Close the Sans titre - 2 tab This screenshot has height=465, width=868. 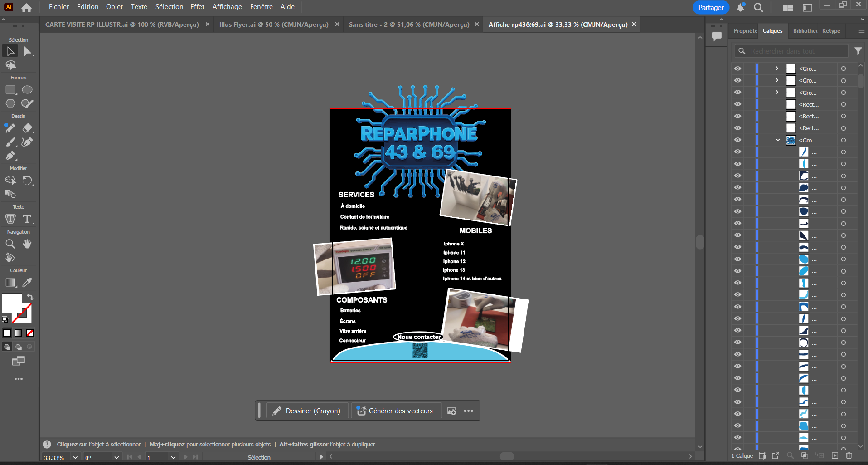(477, 24)
